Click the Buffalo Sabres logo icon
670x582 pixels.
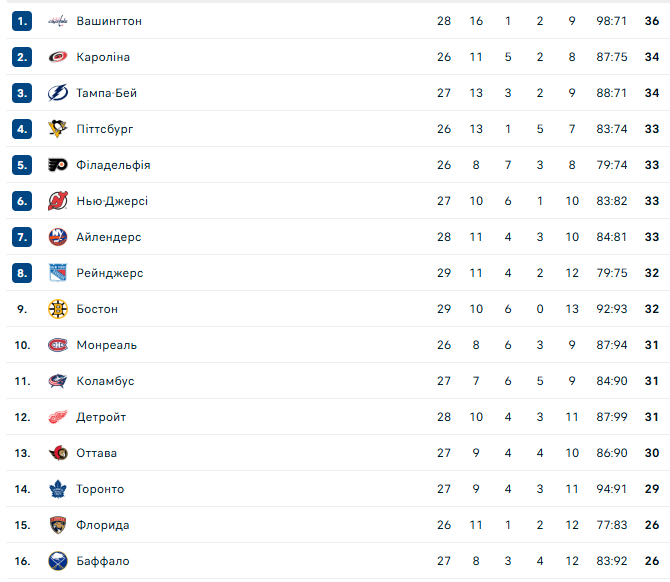[x=58, y=561]
